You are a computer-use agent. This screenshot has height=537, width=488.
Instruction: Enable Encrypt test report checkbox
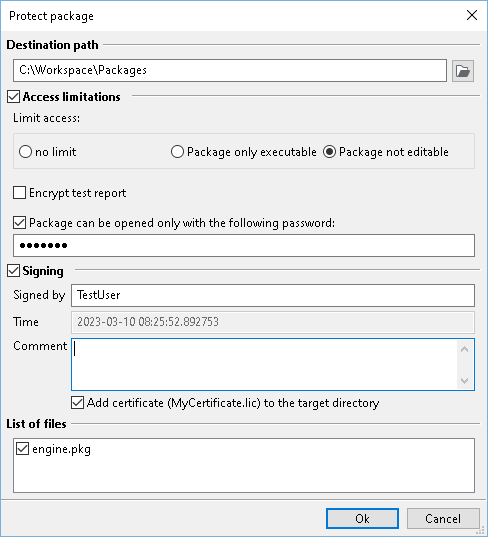tap(20, 192)
